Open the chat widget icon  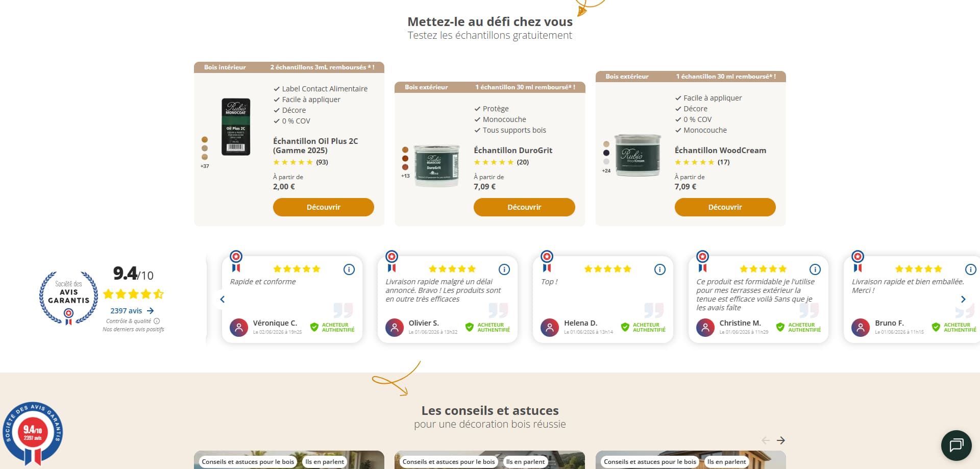coord(956,445)
